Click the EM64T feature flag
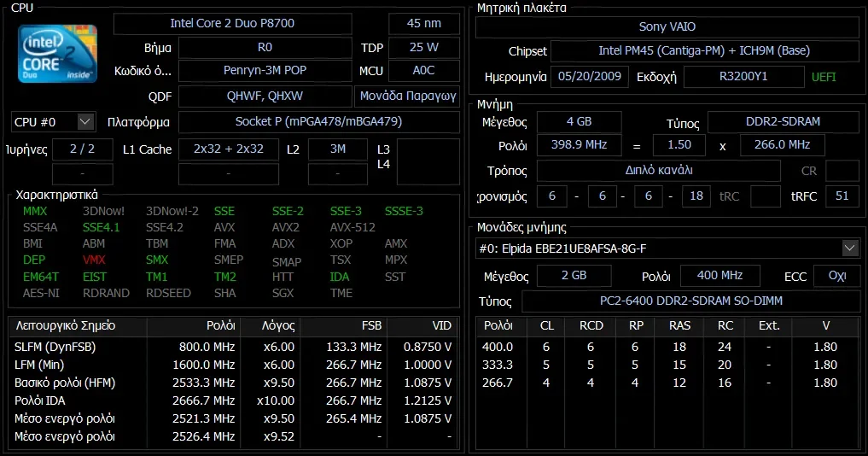Screen dimensions: 868x456 40,277
